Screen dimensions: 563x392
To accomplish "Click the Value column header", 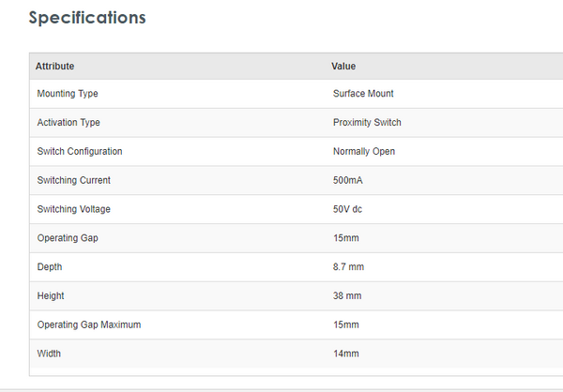I will point(343,67).
